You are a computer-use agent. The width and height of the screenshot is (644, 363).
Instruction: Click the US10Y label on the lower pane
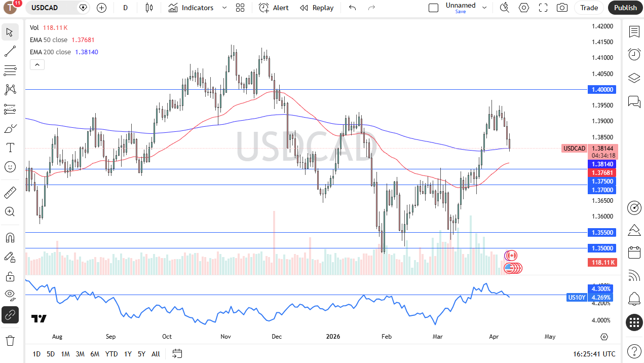tap(577, 298)
